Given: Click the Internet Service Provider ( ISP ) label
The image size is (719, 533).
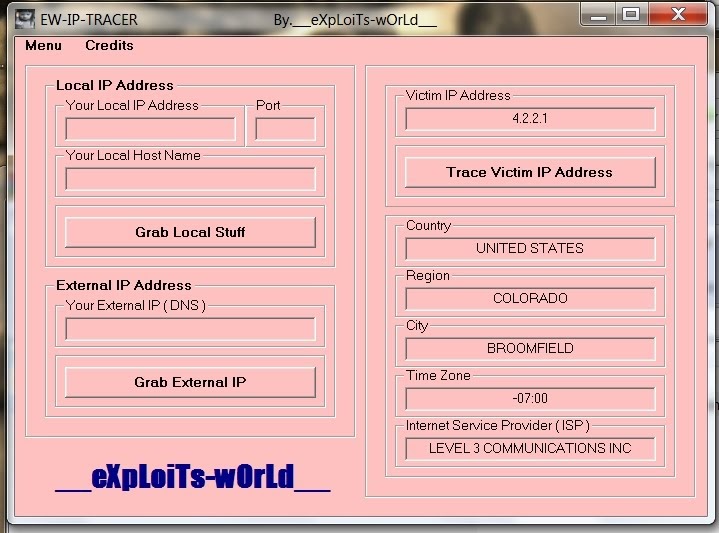Looking at the screenshot, I should pos(498,426).
